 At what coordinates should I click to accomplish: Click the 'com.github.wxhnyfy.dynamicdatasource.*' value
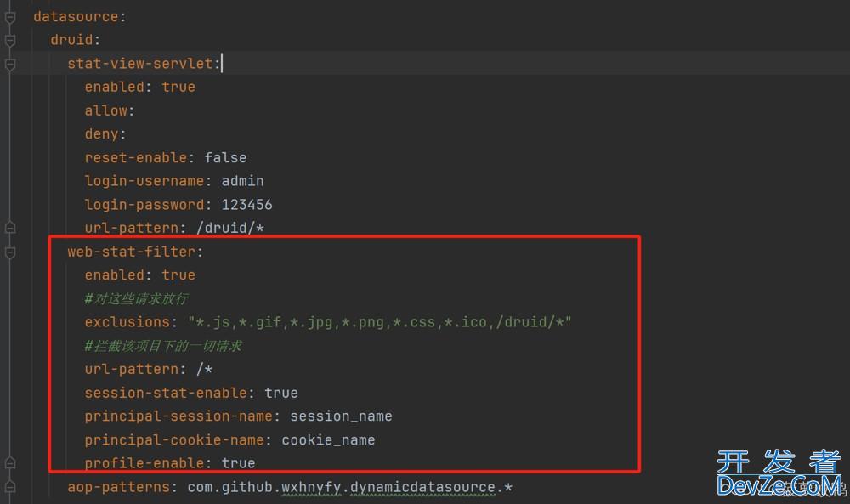tap(349, 487)
